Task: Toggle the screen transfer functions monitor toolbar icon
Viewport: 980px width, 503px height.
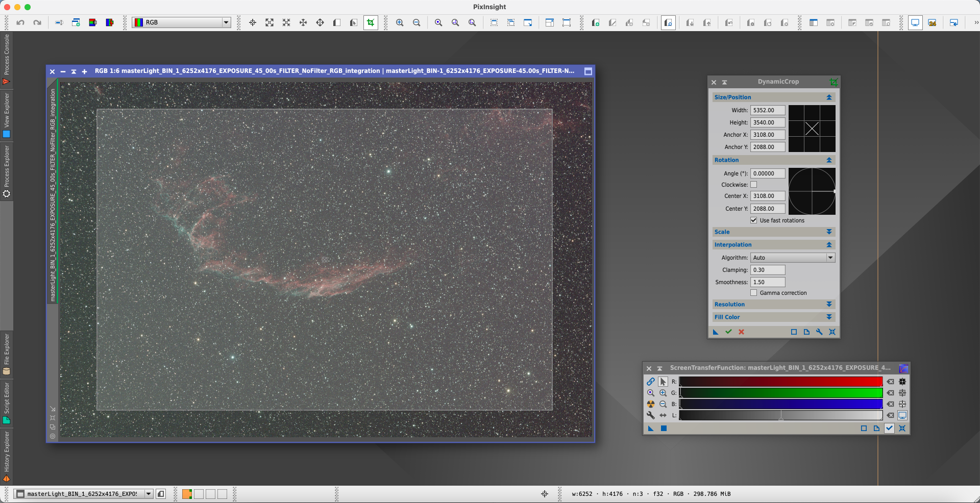Action: [915, 22]
